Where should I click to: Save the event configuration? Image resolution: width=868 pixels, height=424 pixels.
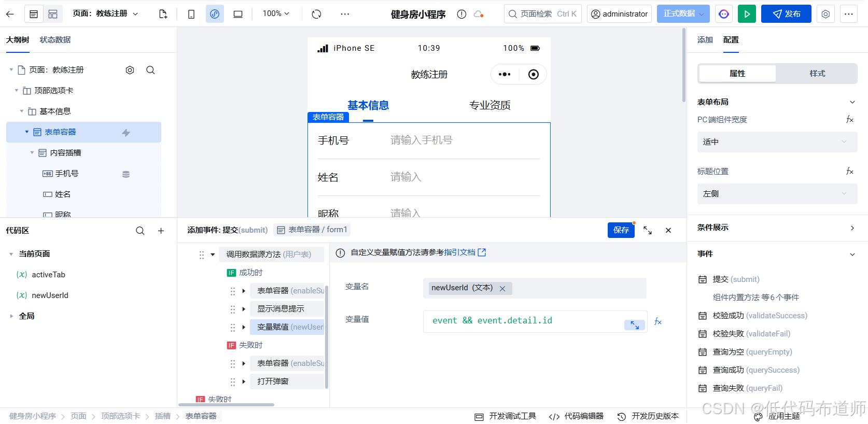click(621, 230)
